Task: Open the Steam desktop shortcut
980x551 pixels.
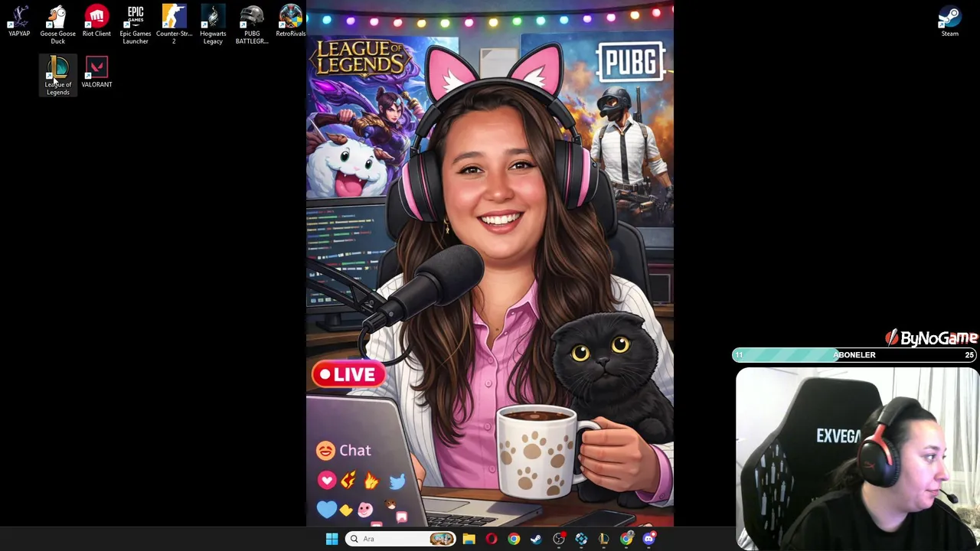Action: (x=949, y=21)
